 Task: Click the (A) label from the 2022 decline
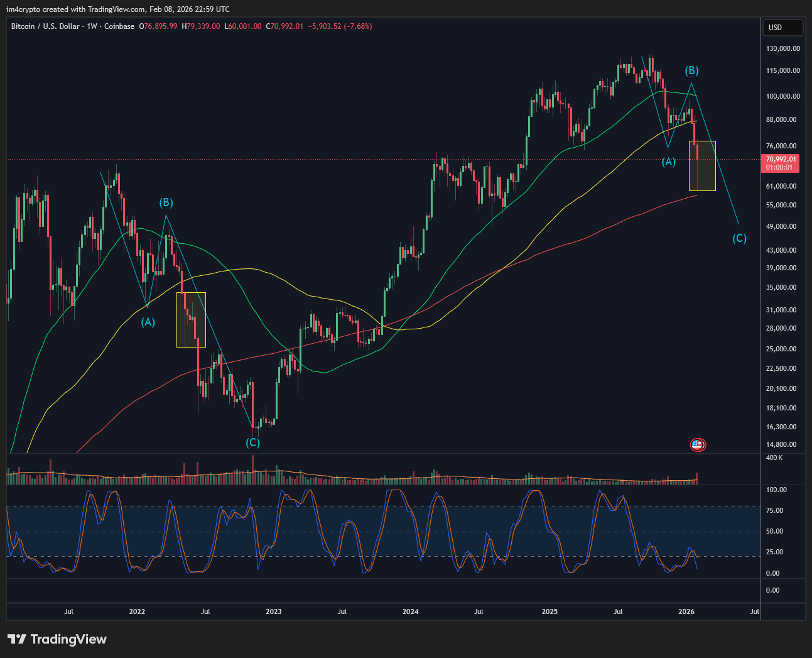tap(148, 322)
